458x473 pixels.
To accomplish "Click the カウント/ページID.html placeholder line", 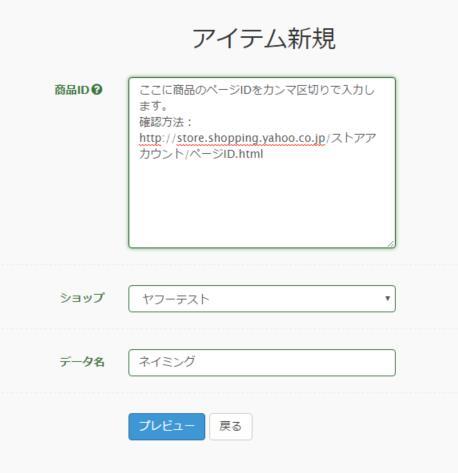I will tap(201, 154).
